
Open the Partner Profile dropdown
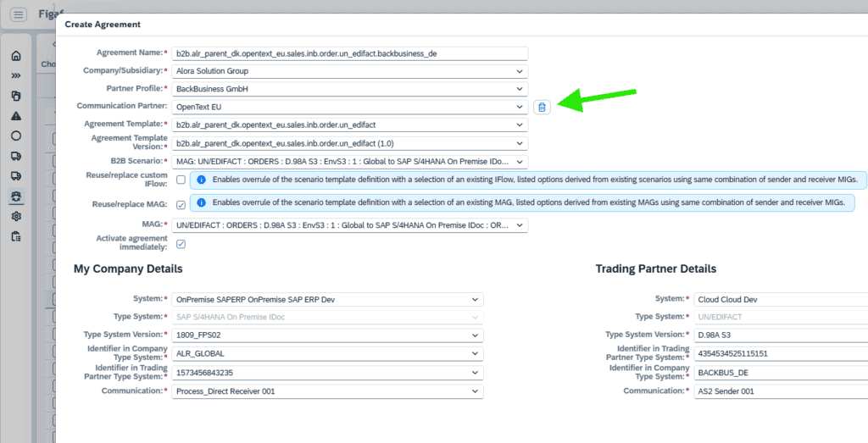point(350,89)
